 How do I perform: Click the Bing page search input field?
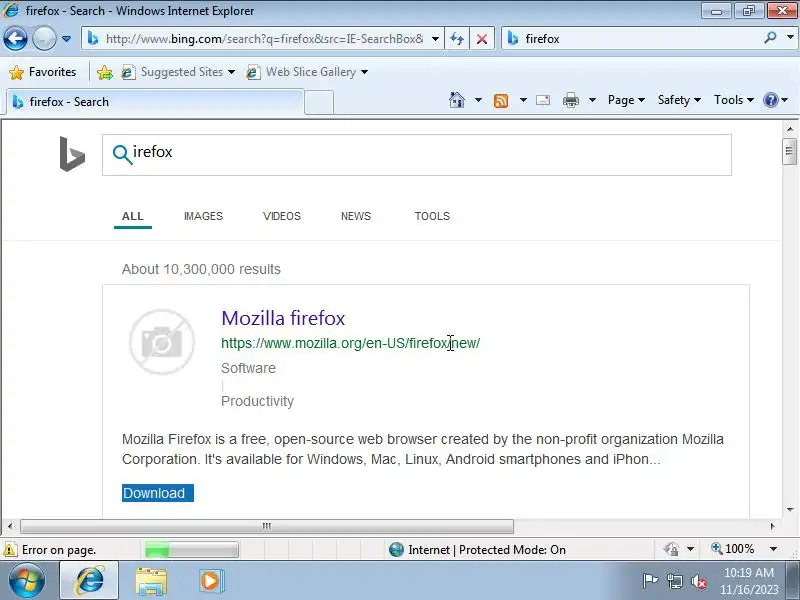pyautogui.click(x=417, y=155)
